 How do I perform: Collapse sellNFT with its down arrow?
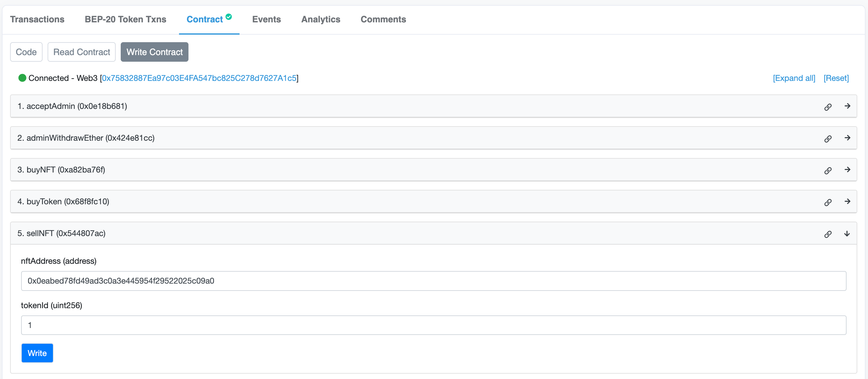847,234
